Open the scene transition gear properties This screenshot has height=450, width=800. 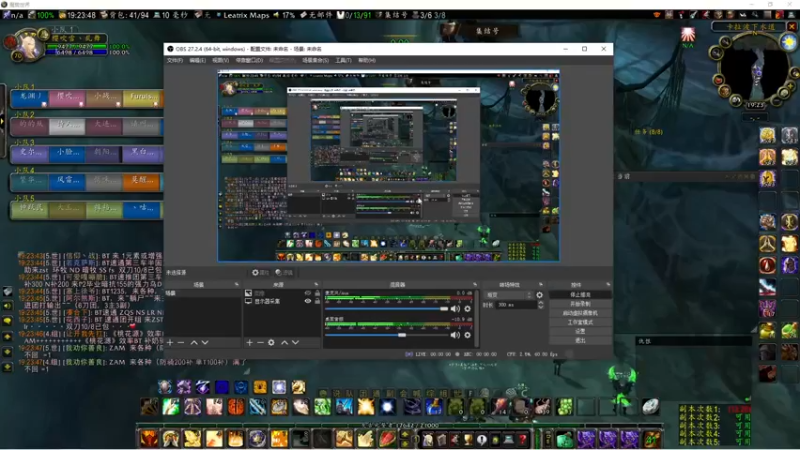point(539,295)
